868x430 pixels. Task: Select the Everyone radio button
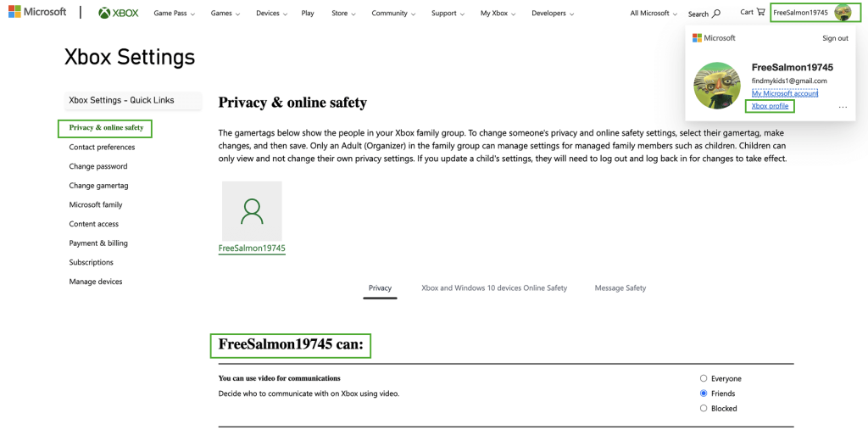(704, 378)
